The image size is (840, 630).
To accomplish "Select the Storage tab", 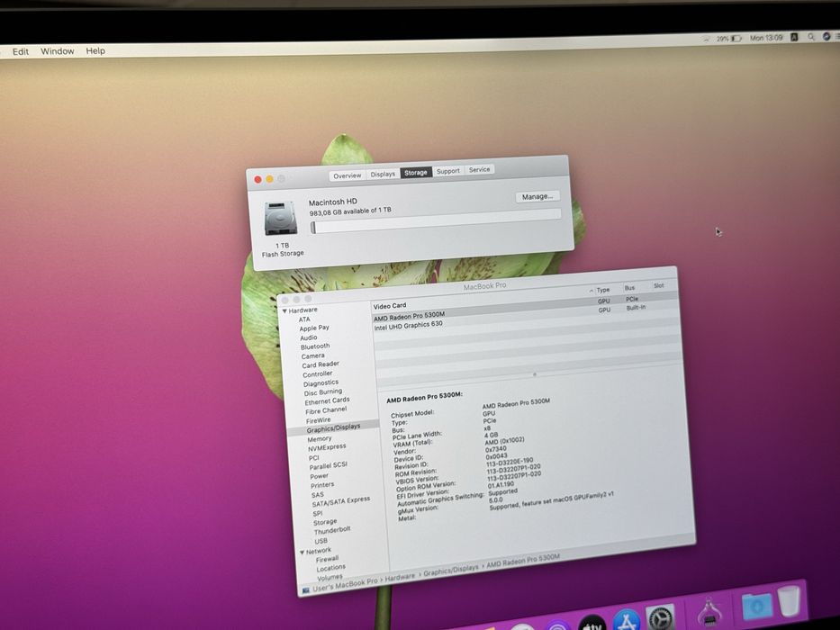I will point(416,172).
